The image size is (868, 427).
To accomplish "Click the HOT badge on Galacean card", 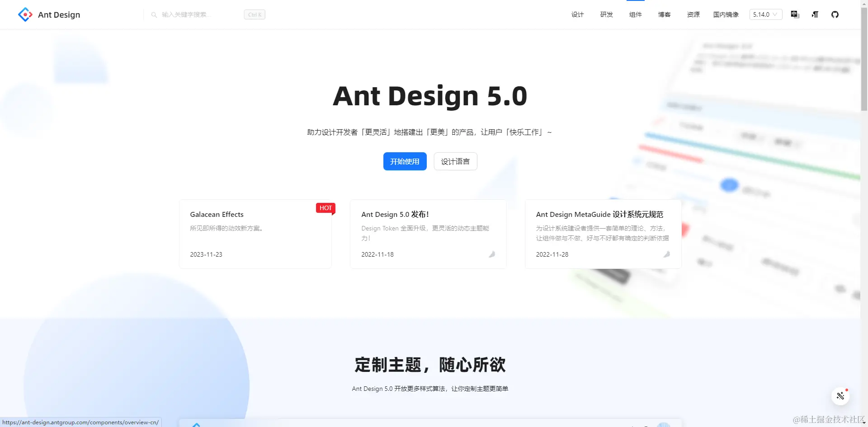I will coord(325,208).
